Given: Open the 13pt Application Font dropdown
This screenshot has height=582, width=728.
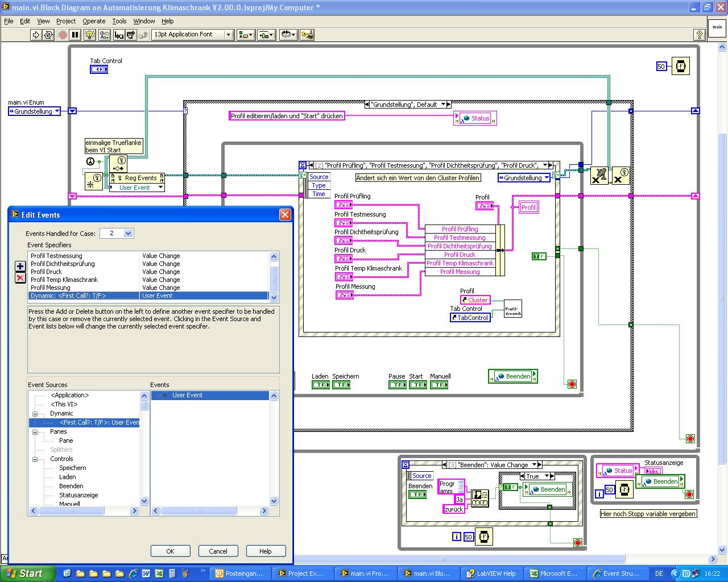Looking at the screenshot, I should tap(193, 35).
